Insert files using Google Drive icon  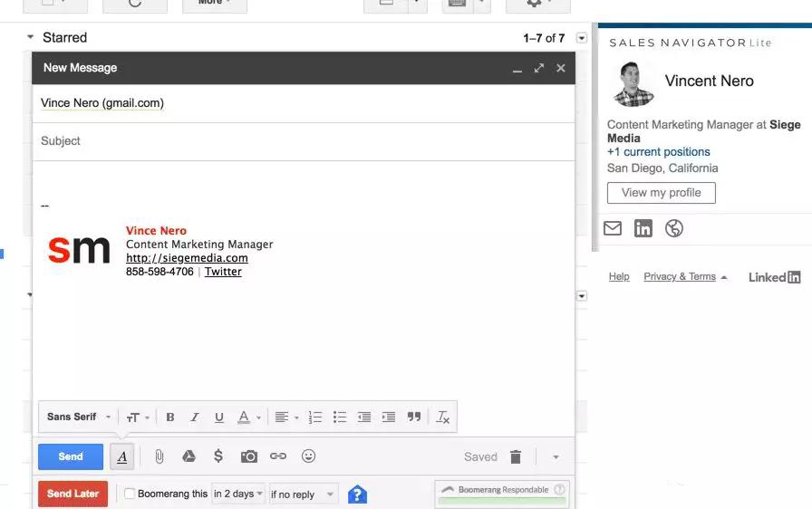pyautogui.click(x=188, y=456)
